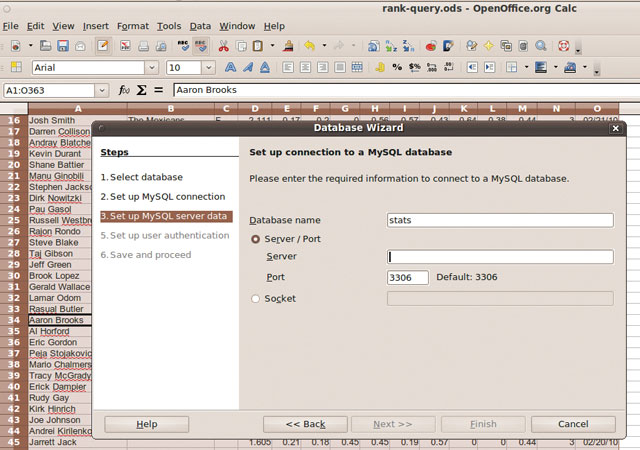Screen dimensions: 640x450
Task: Open the Tools menu
Action: pyautogui.click(x=169, y=26)
